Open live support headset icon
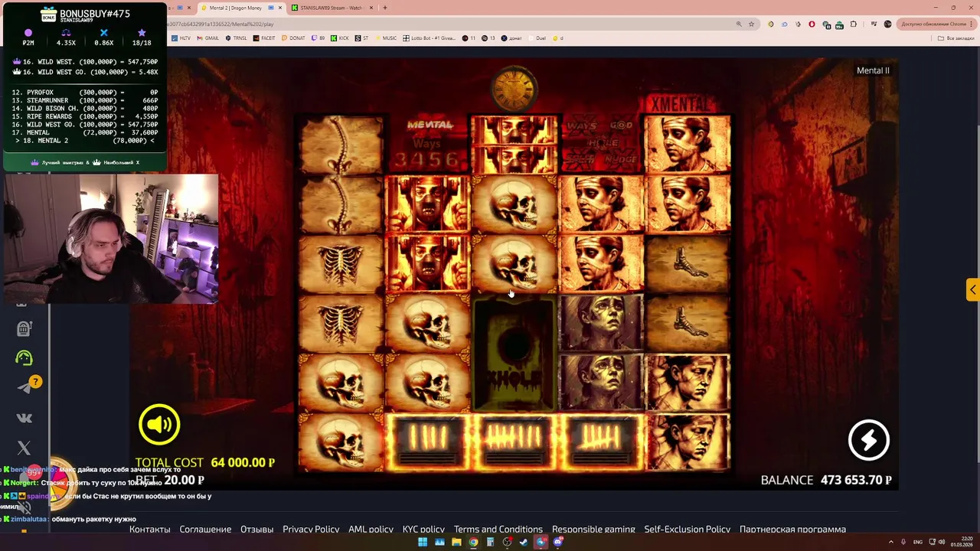Viewport: 980px width, 551px height. click(24, 357)
